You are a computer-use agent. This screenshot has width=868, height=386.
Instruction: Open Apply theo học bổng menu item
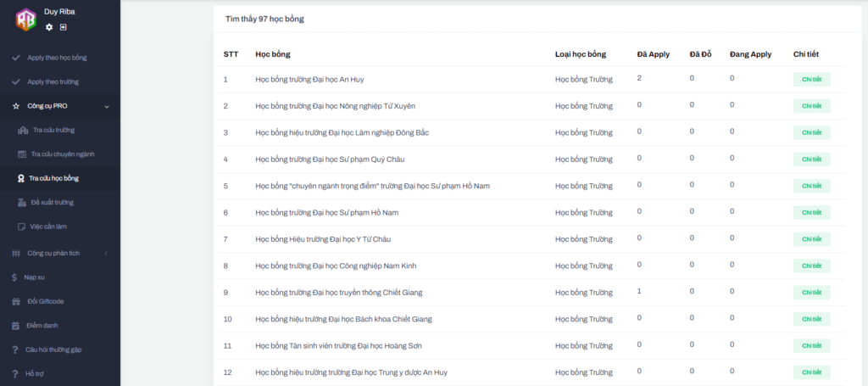(57, 58)
